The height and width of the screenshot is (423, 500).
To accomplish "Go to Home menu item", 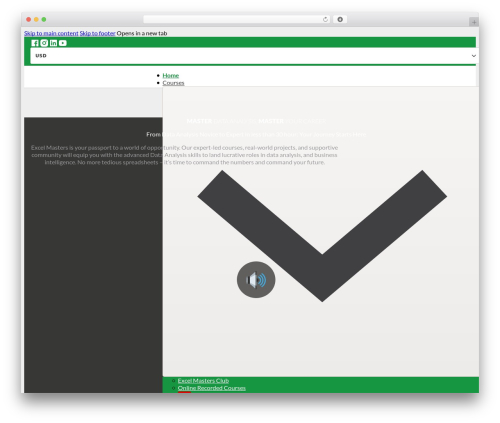I will (x=171, y=75).
